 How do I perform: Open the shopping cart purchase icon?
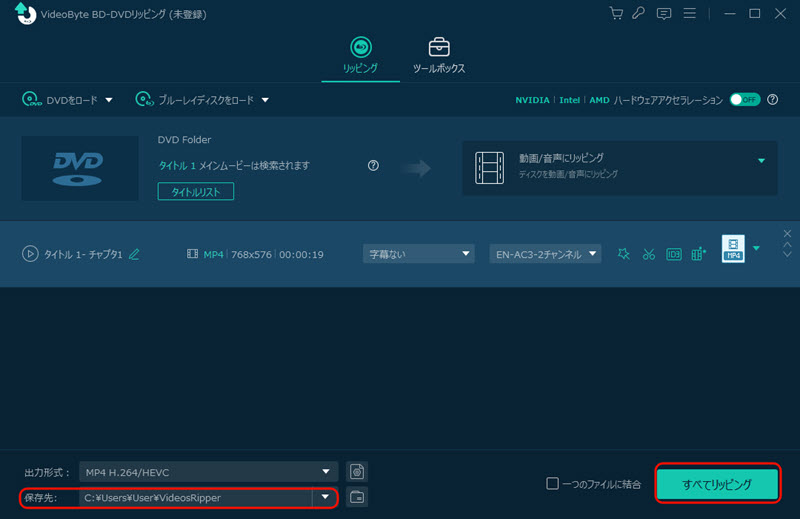(616, 13)
